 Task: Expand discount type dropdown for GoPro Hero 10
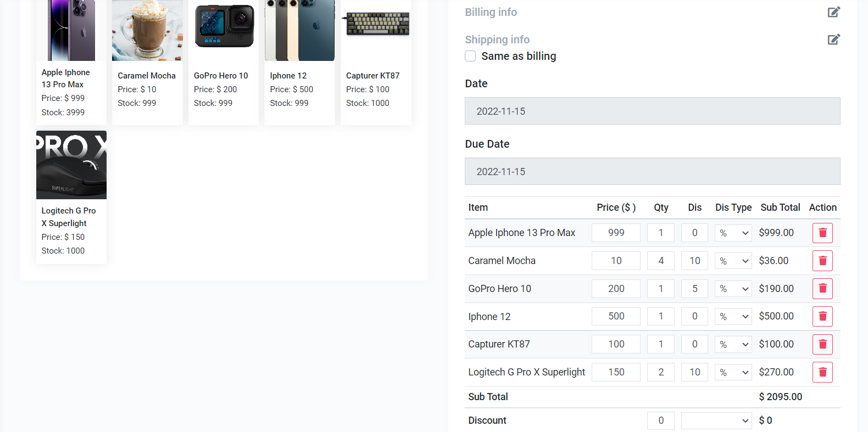click(733, 289)
